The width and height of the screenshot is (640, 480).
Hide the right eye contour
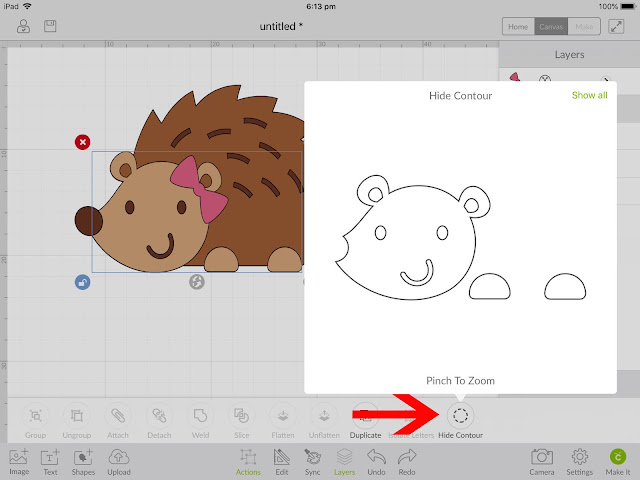[x=442, y=233]
